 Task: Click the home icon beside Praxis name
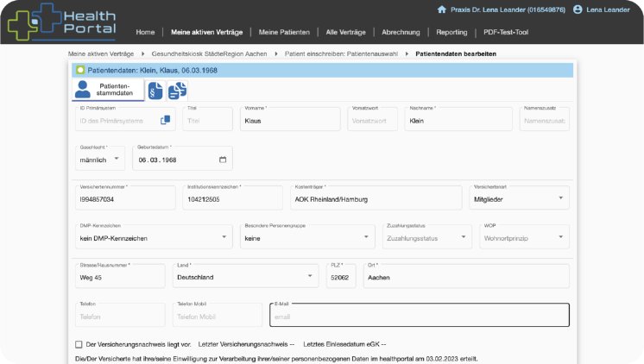(x=442, y=9)
